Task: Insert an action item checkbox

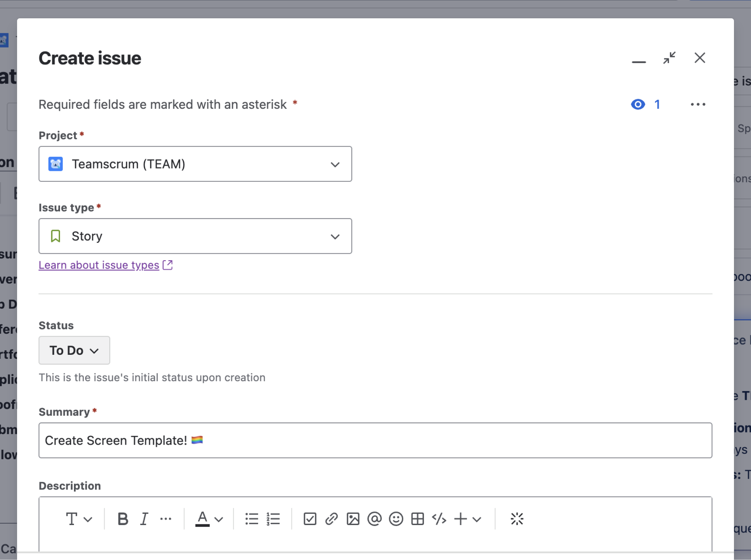Action: coord(310,519)
